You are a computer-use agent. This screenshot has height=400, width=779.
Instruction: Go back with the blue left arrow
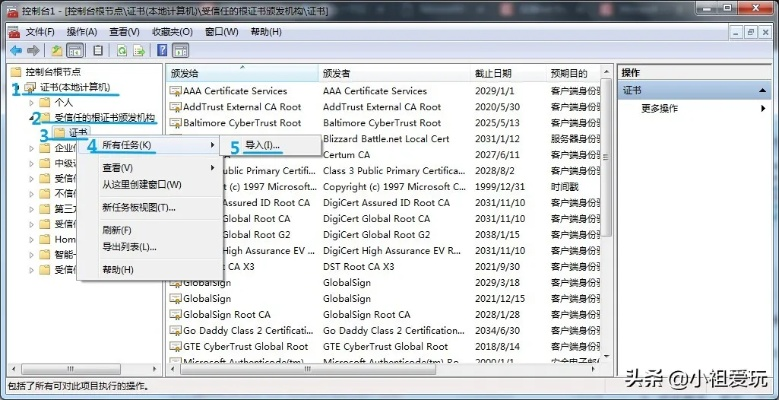pyautogui.click(x=16, y=50)
